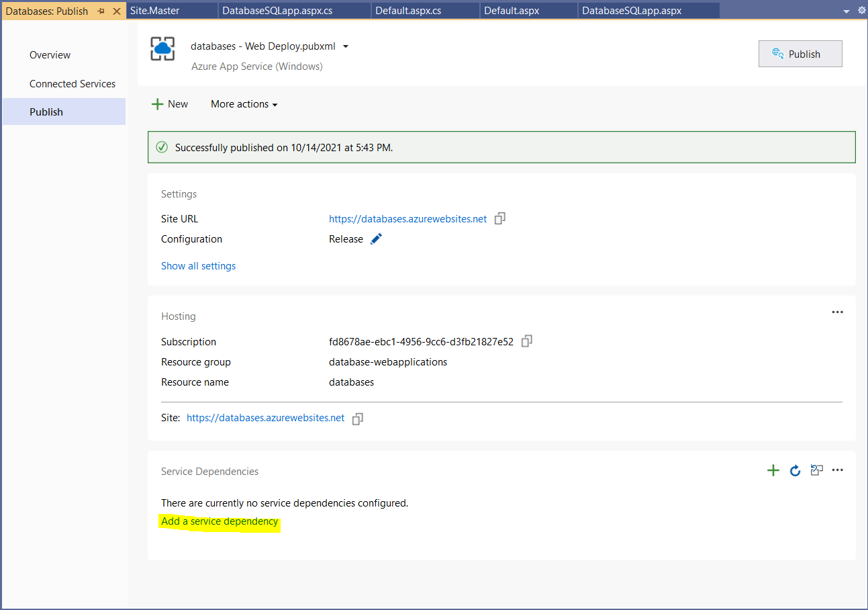The height and width of the screenshot is (610, 868).
Task: Click the Hosting section heading
Action: pyautogui.click(x=179, y=316)
